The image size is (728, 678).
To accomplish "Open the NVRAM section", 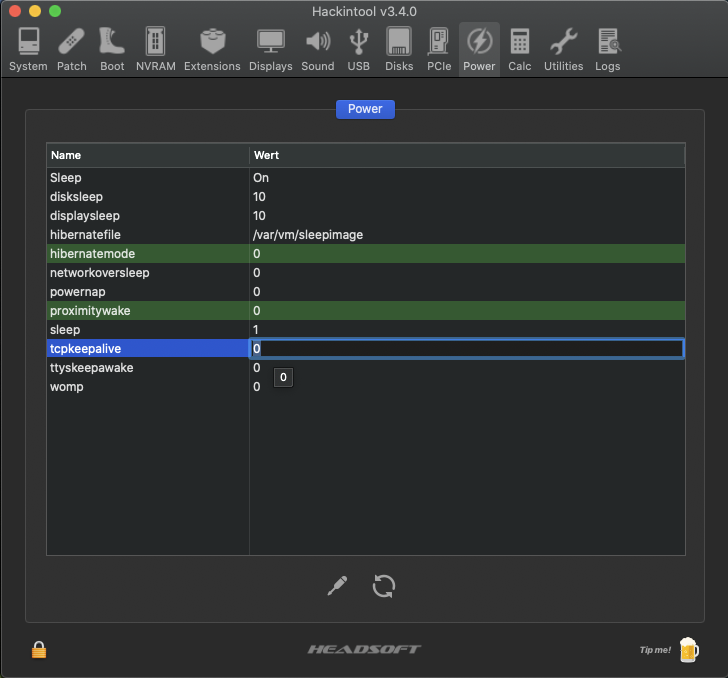I will click(156, 50).
